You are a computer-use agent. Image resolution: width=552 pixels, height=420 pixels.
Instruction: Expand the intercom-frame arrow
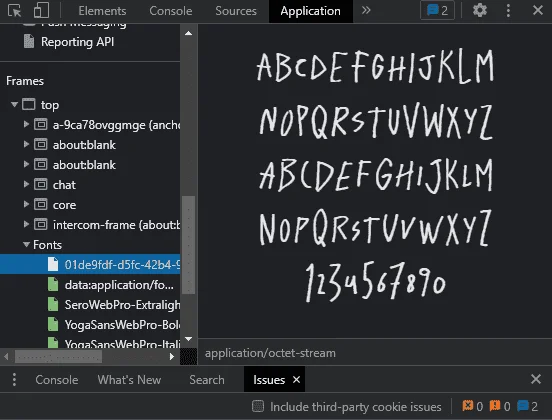(x=26, y=224)
